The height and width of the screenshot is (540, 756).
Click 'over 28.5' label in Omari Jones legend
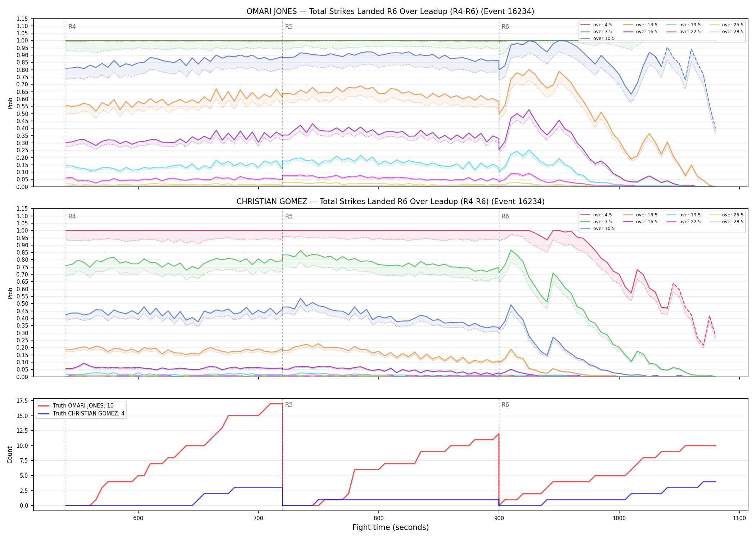[733, 32]
